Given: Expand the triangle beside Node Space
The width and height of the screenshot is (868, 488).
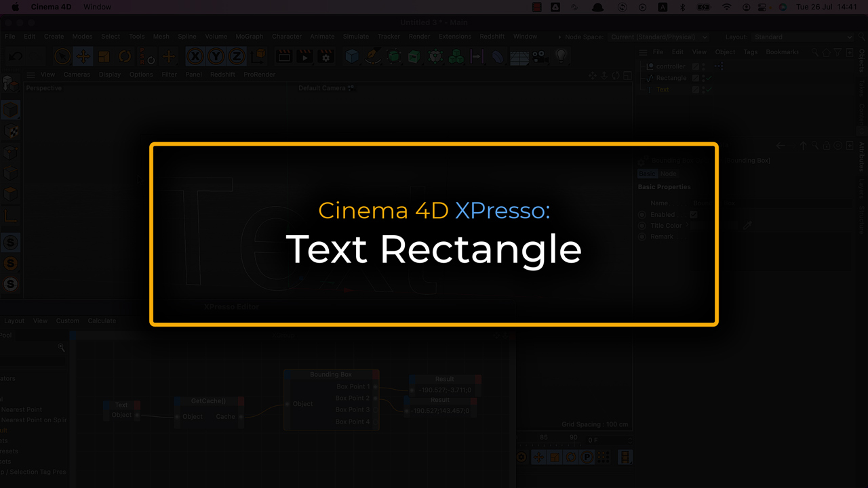Looking at the screenshot, I should click(559, 37).
